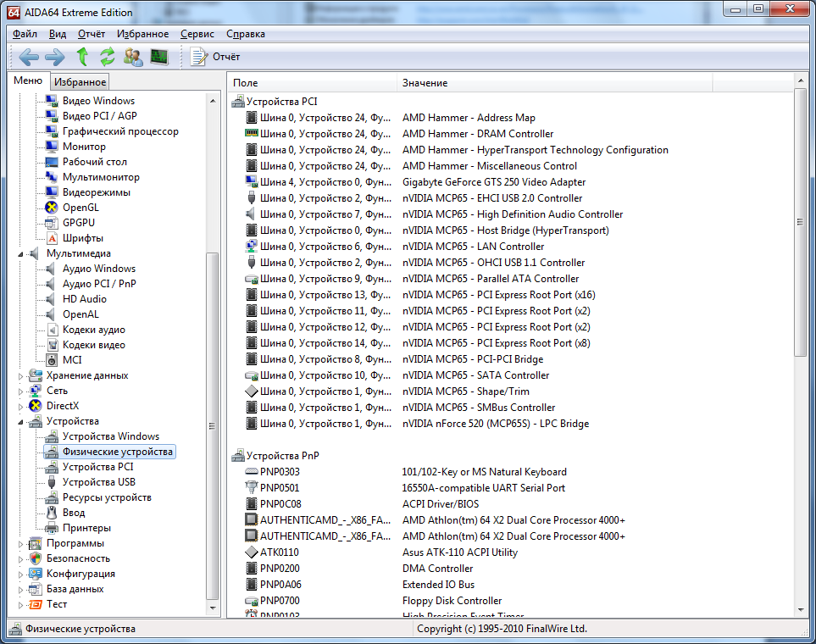The width and height of the screenshot is (816, 644).
Task: Click the tree pane scroll-down arrow
Action: pyautogui.click(x=213, y=608)
